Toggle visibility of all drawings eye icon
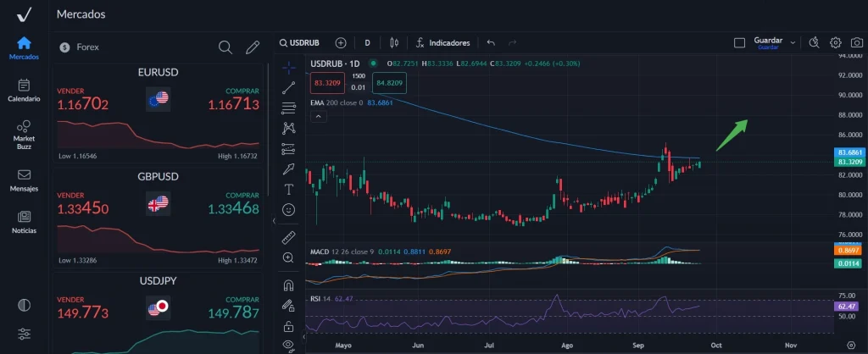868x354 pixels. 289,345
